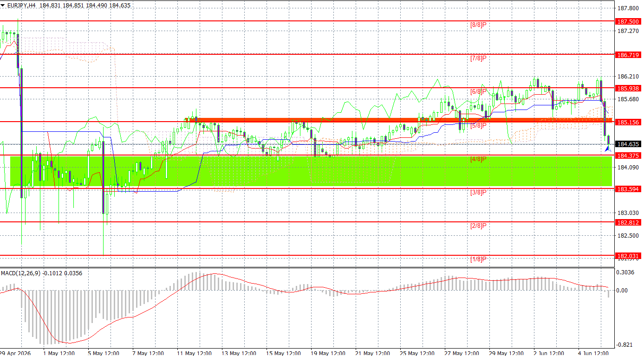Click the 183.030 price scale value
Screen dimensions: 644x356
pos(628,213)
